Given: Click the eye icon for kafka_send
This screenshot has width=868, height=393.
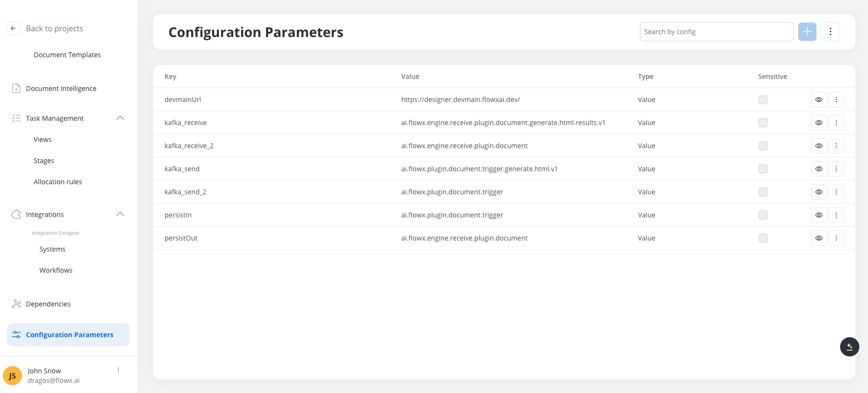Looking at the screenshot, I should (819, 169).
